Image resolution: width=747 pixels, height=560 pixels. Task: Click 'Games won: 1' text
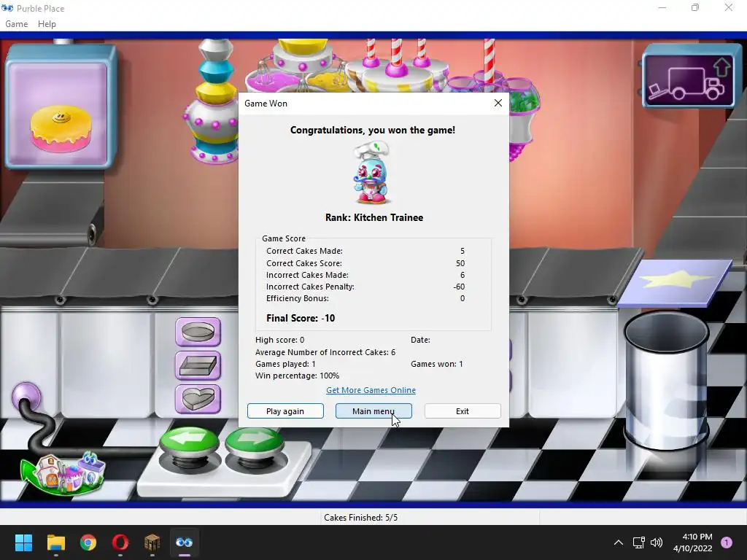tap(437, 364)
